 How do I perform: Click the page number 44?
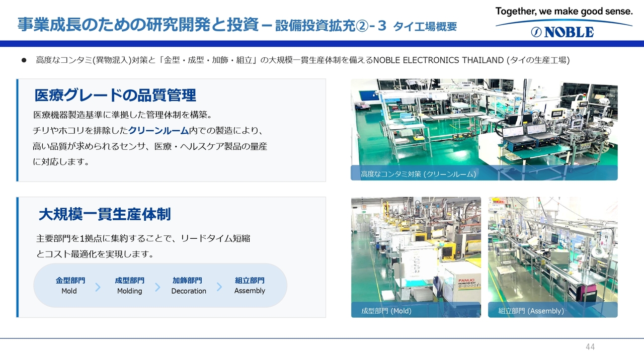[590, 347]
